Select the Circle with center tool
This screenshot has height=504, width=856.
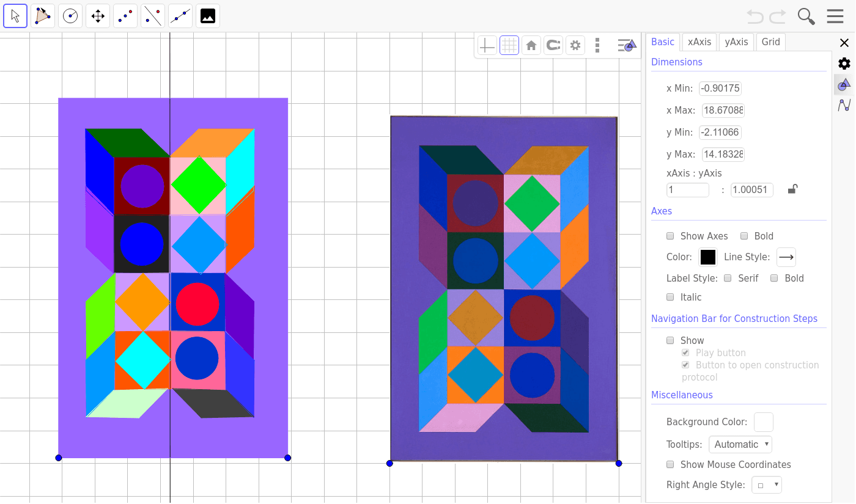point(70,16)
